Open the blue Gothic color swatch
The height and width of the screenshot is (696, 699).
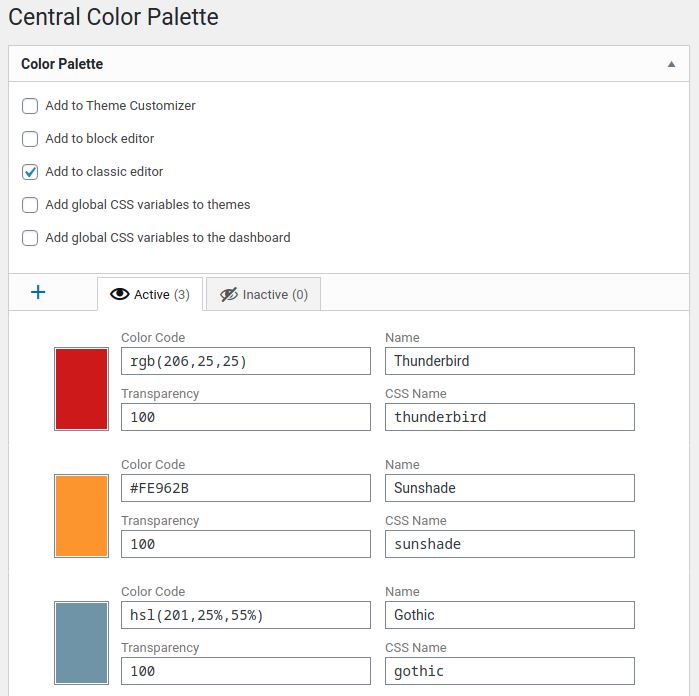click(x=81, y=643)
